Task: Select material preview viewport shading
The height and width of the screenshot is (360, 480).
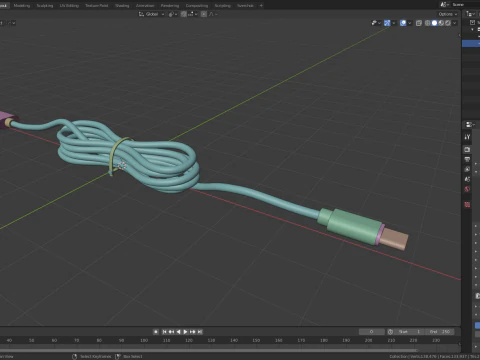Action: tap(441, 23)
